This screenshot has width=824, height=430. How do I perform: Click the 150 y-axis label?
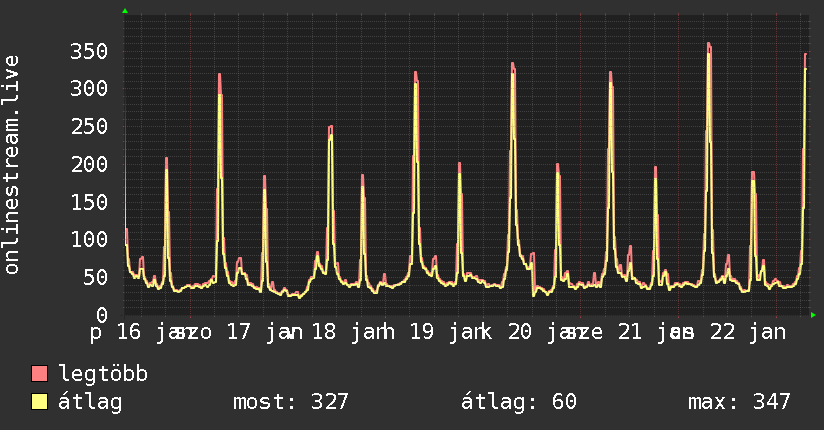89,202
